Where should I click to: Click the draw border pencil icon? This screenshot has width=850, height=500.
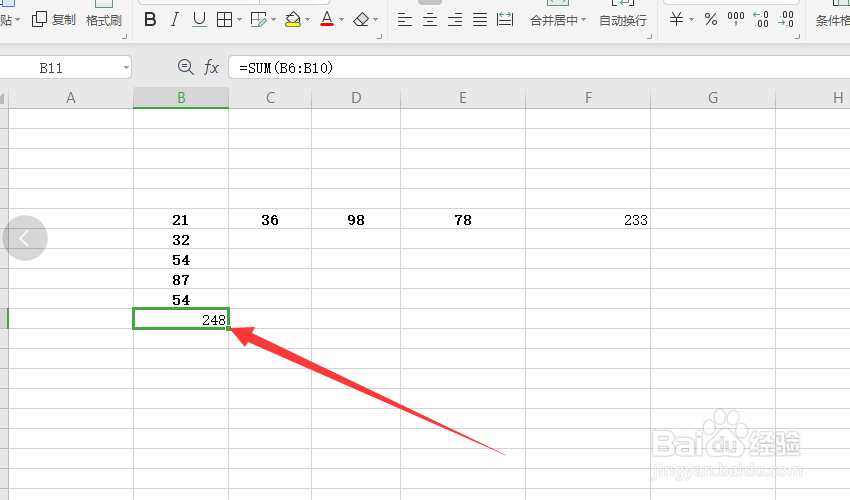[259, 20]
